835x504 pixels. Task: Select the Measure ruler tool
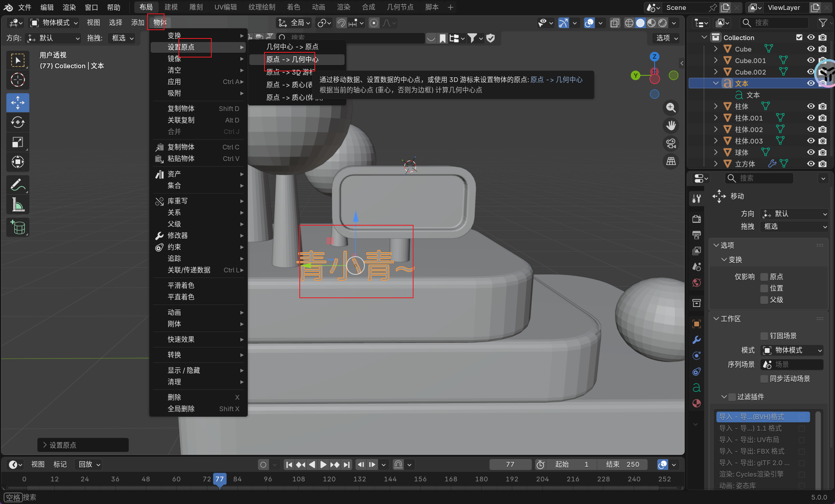pyautogui.click(x=18, y=205)
